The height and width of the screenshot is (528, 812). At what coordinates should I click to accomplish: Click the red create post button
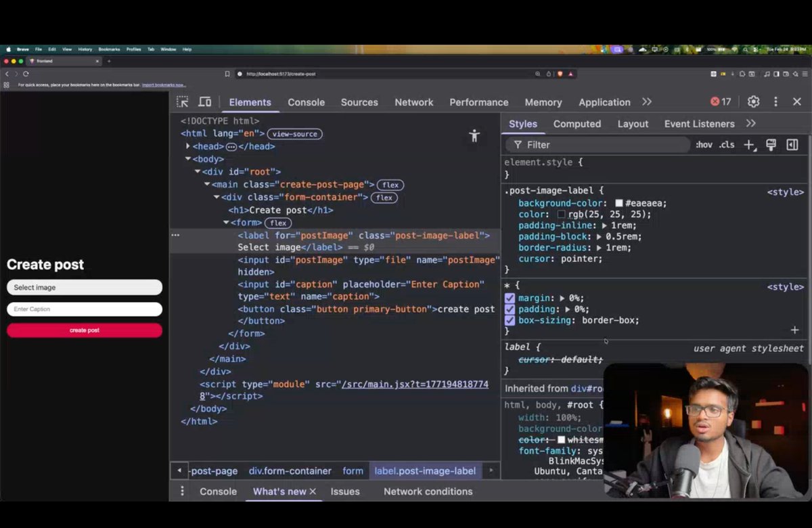coord(85,330)
